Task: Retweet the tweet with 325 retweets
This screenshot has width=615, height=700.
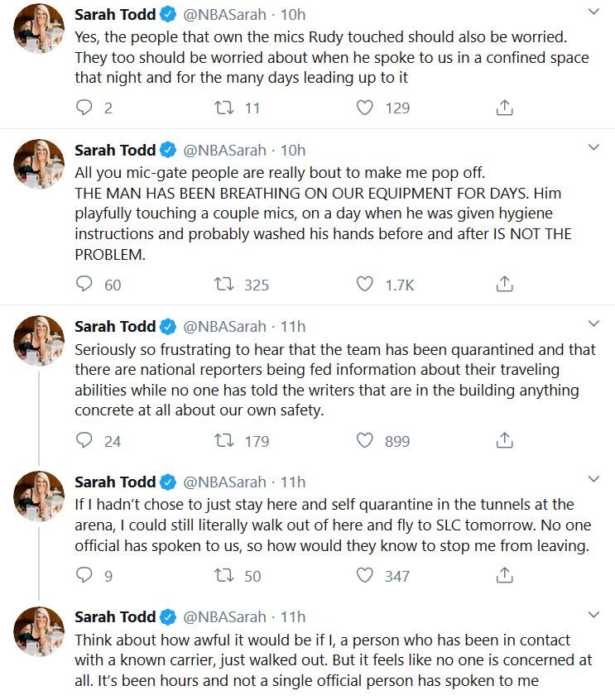Action: pyautogui.click(x=223, y=284)
